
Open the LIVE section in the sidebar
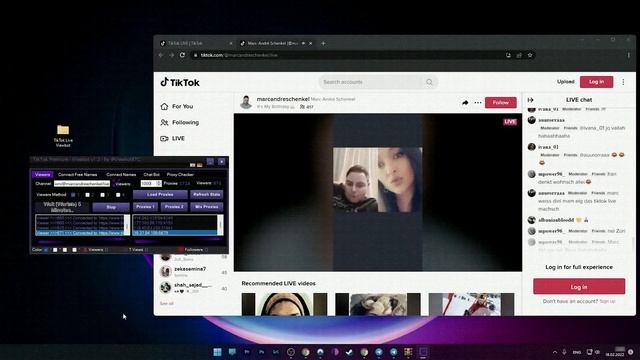[x=173, y=138]
